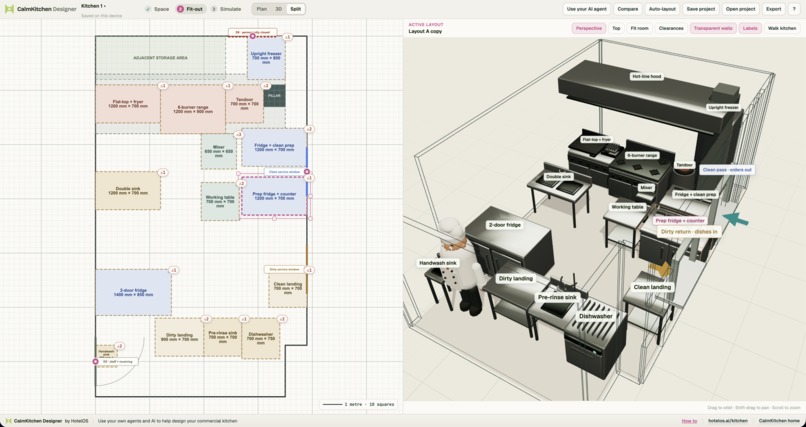806x427 pixels.
Task: Click the Dirty service window label in plan
Action: tap(284, 269)
